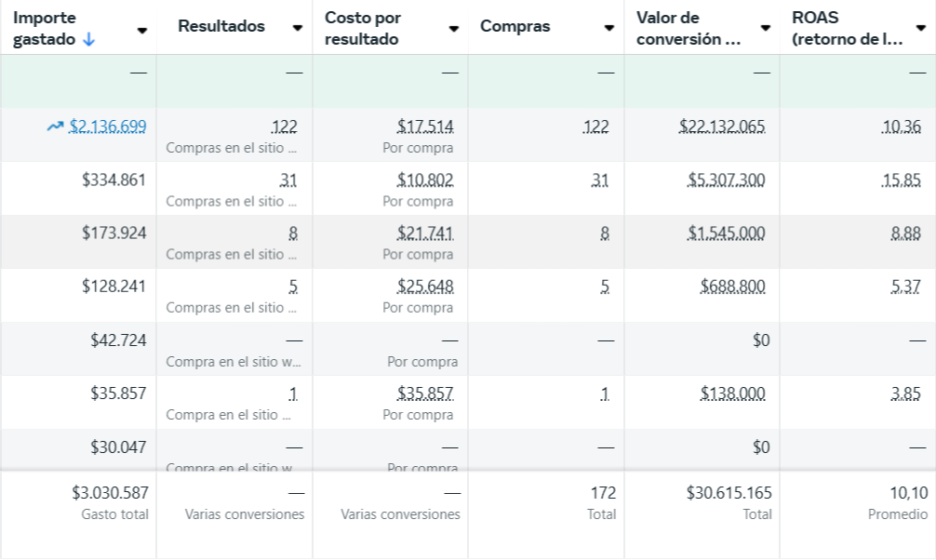
Task: Select the 15,85 ROAS value
Action: click(901, 180)
